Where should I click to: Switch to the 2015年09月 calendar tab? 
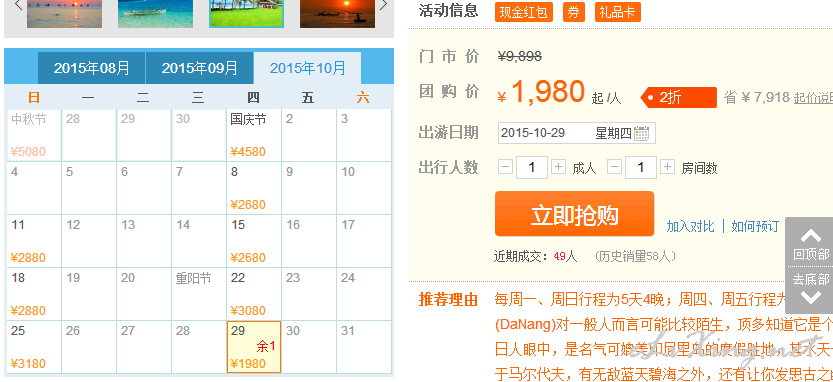[x=200, y=68]
